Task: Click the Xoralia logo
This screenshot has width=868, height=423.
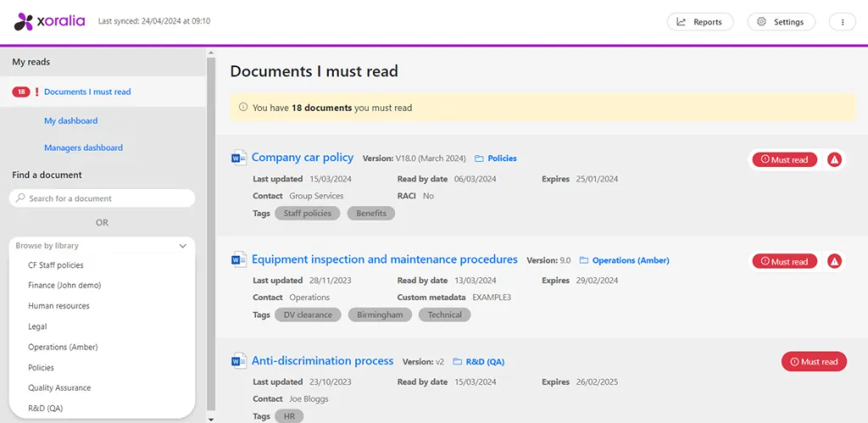Action: click(50, 21)
